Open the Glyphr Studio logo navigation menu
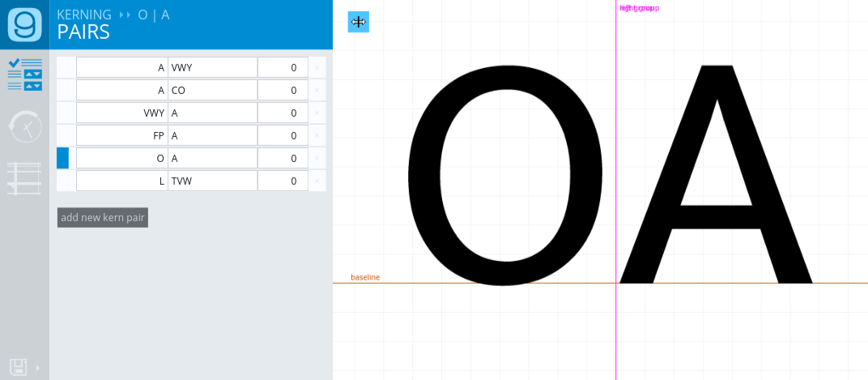 point(24,24)
